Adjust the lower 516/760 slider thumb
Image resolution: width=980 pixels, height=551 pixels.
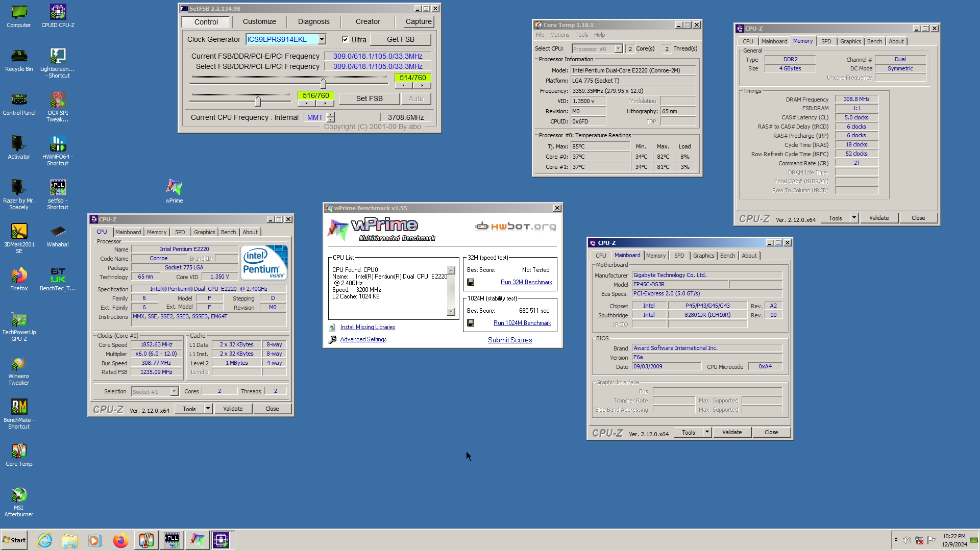pos(258,101)
